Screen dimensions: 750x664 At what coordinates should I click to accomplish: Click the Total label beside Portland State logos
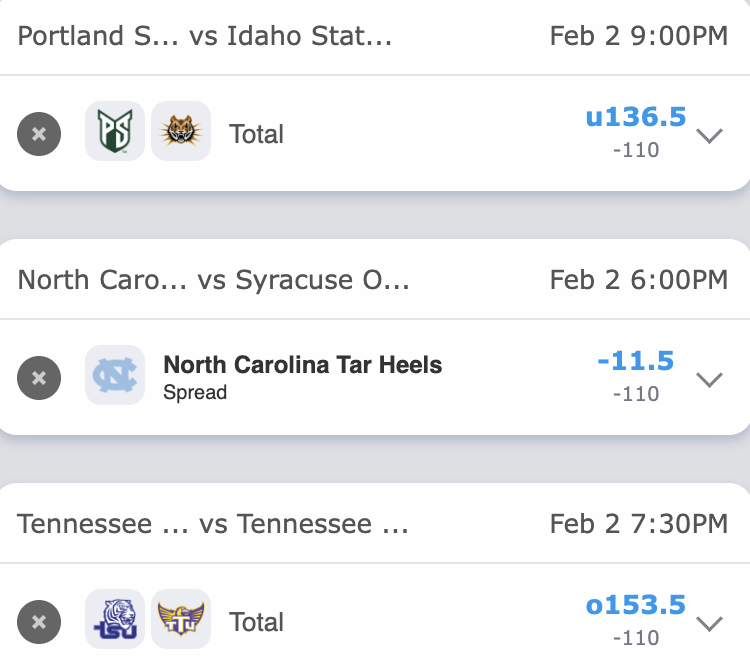tap(256, 134)
